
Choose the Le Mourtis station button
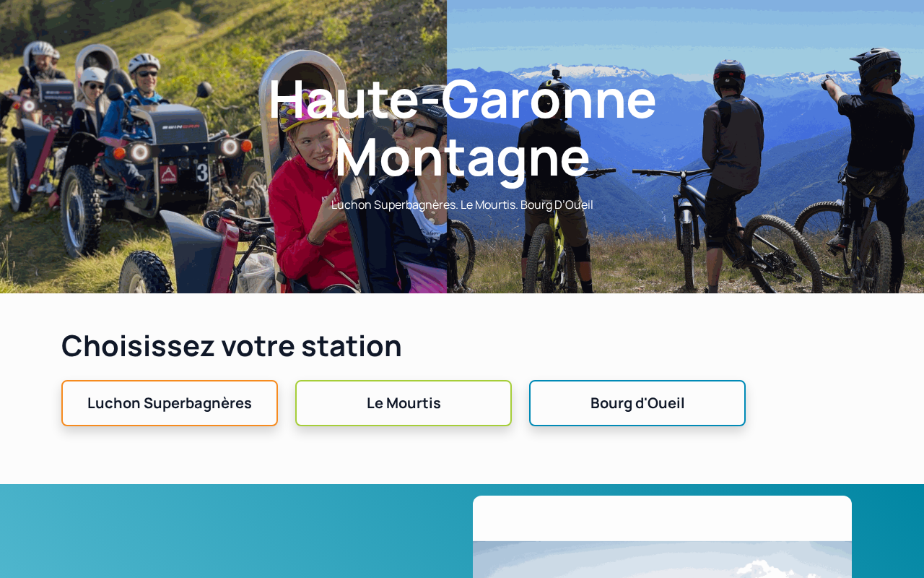tap(404, 403)
